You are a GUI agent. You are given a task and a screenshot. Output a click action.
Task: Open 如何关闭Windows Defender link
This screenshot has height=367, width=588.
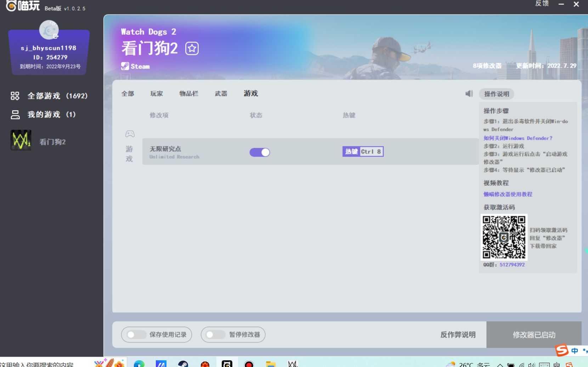tap(517, 138)
